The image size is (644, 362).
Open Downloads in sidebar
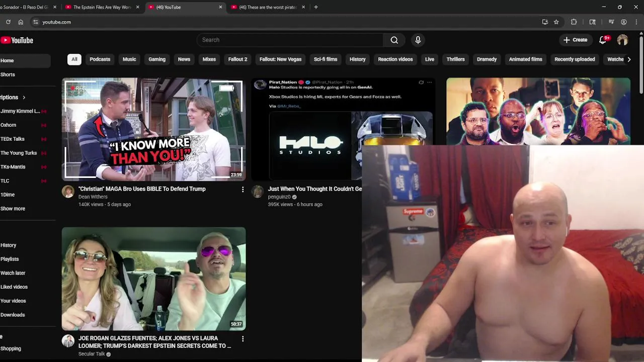click(24, 315)
